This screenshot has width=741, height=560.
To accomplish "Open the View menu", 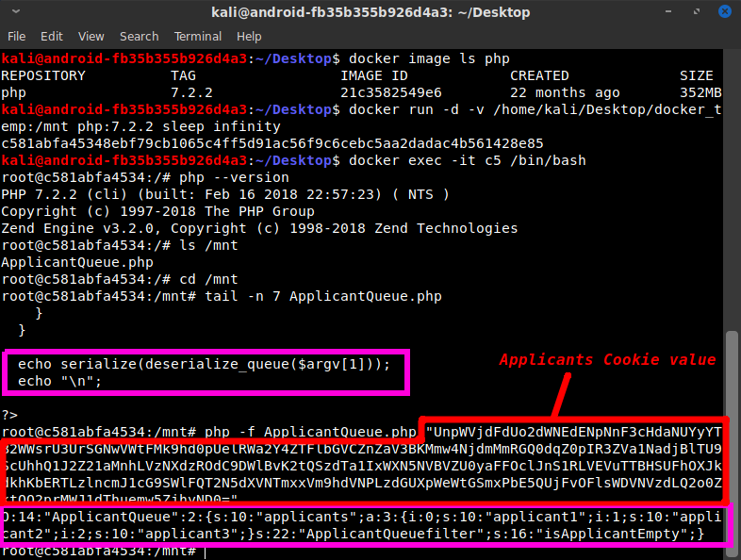I will click(91, 37).
